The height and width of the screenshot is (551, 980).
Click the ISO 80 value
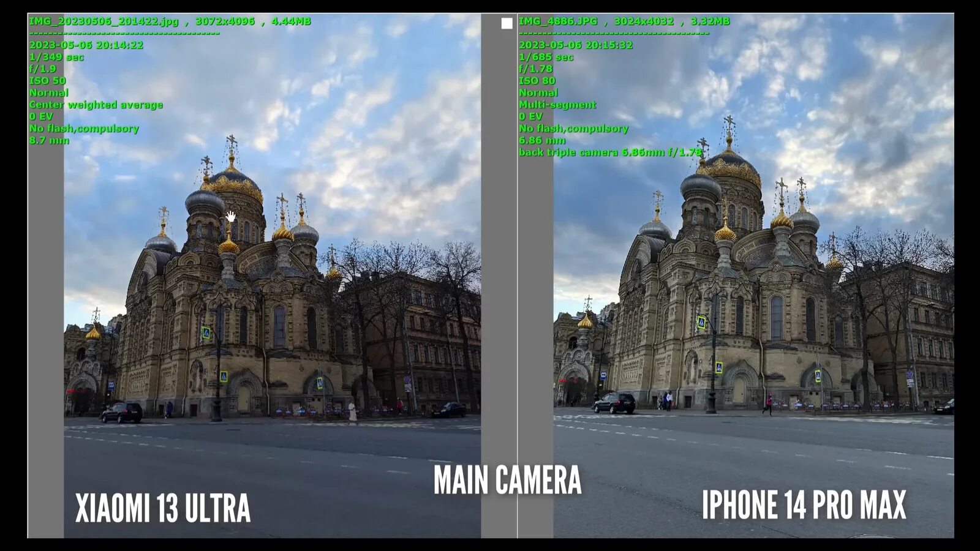coord(537,81)
